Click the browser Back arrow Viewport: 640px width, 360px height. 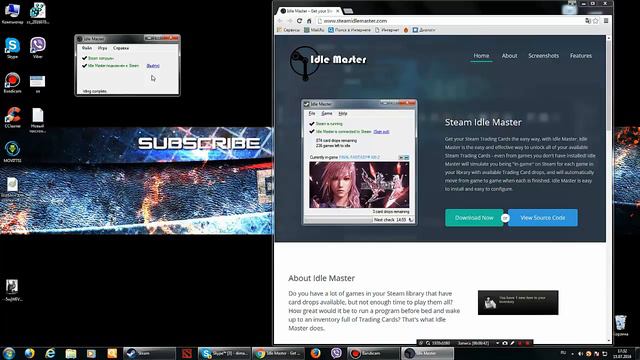(280, 21)
